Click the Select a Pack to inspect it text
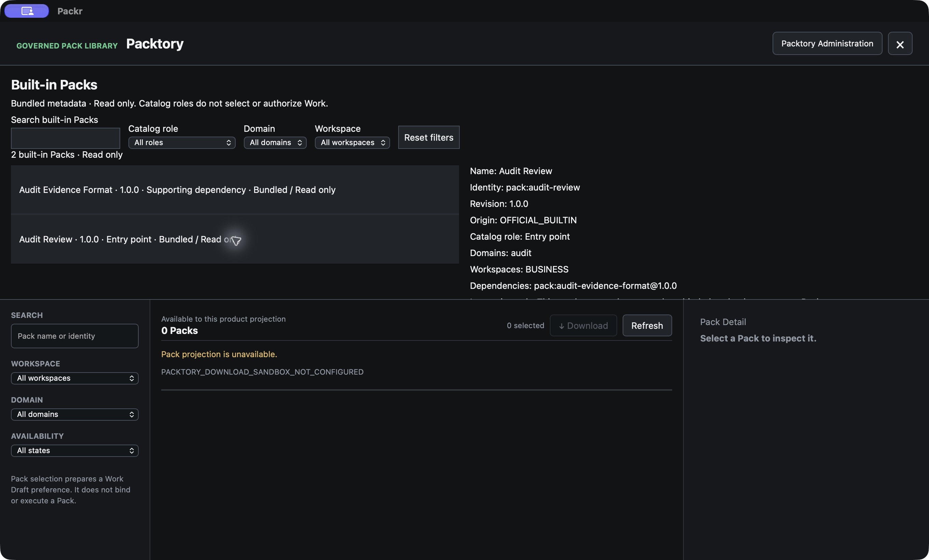 coord(758,338)
